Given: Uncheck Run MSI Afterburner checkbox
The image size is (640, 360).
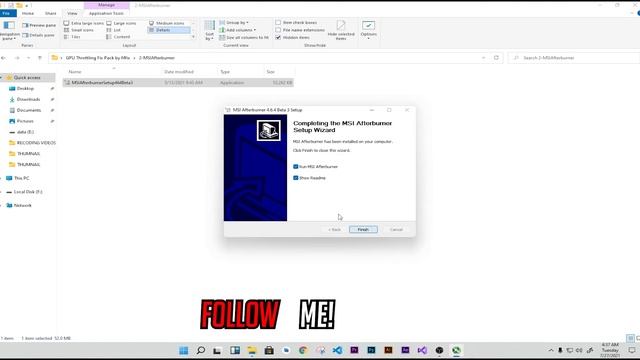Looking at the screenshot, I should click(296, 167).
